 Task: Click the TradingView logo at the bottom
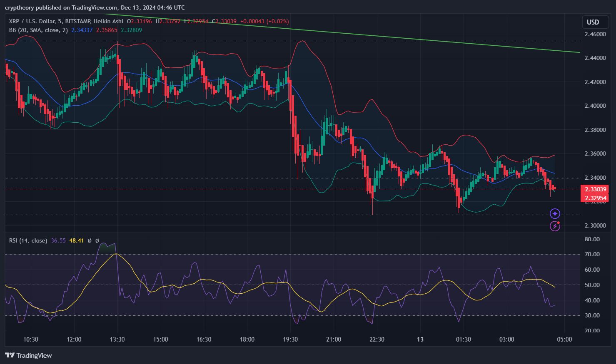pyautogui.click(x=28, y=355)
